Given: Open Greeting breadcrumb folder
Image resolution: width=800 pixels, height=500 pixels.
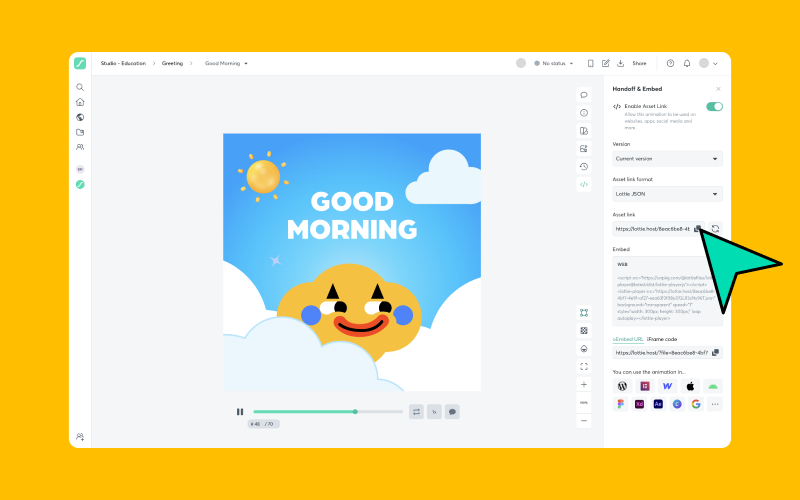Looking at the screenshot, I should point(172,63).
